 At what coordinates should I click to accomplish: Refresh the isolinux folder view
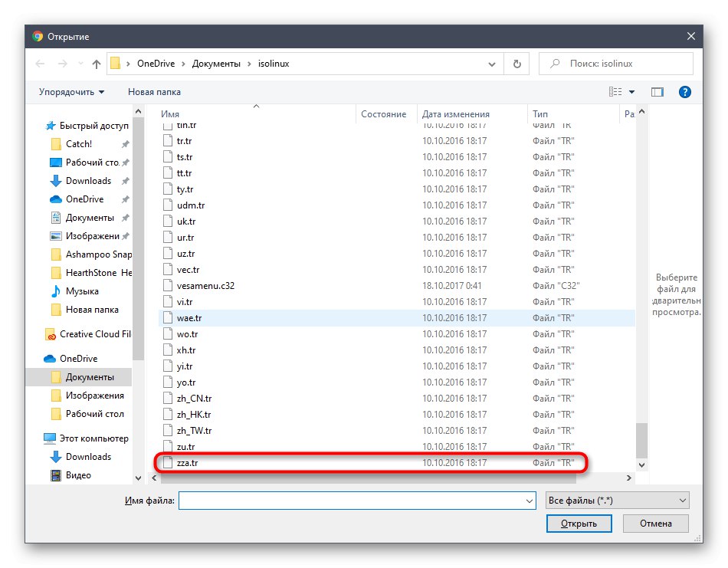(x=516, y=64)
